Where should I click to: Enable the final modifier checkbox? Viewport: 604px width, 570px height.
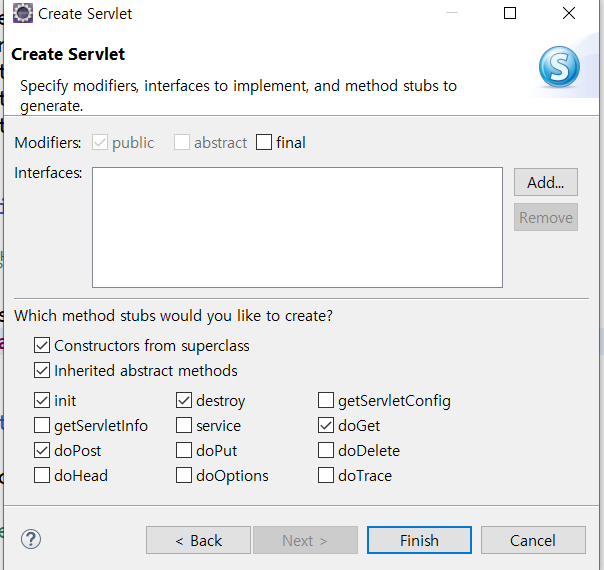pyautogui.click(x=264, y=142)
